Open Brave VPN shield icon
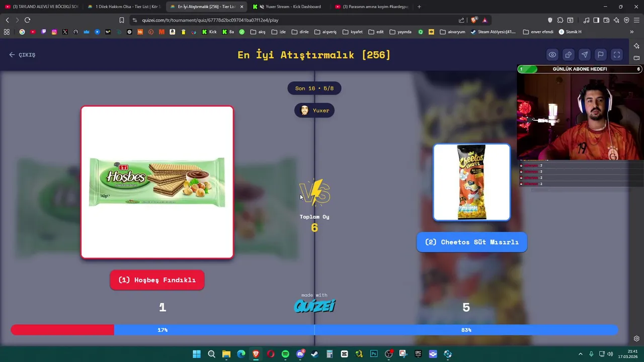This screenshot has height=362, width=644. point(626,20)
